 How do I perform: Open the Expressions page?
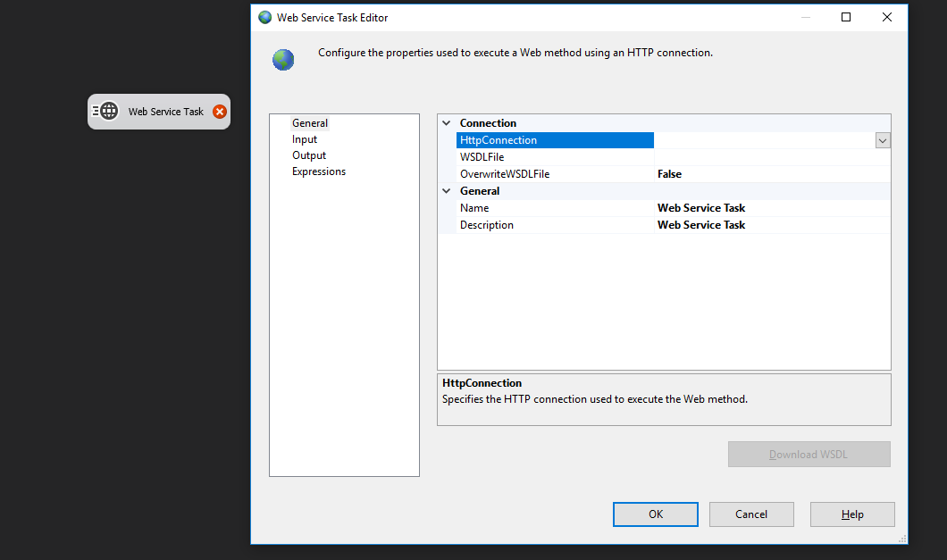click(x=319, y=171)
